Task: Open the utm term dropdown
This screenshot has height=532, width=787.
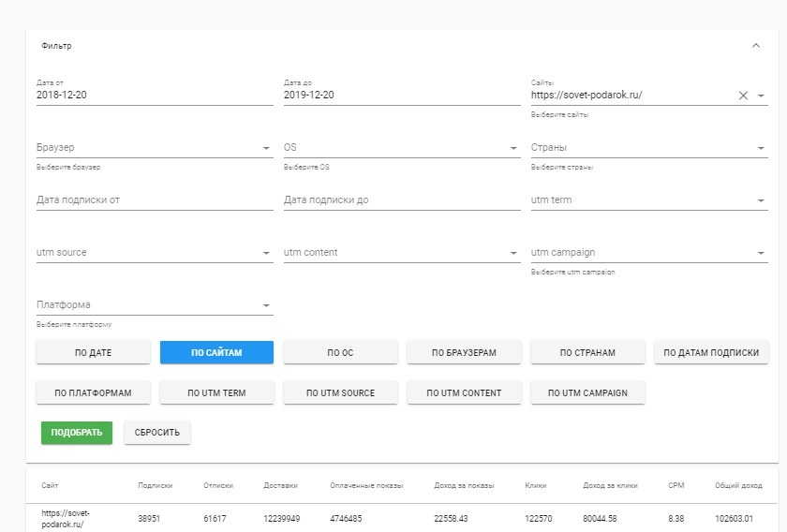Action: [x=761, y=200]
